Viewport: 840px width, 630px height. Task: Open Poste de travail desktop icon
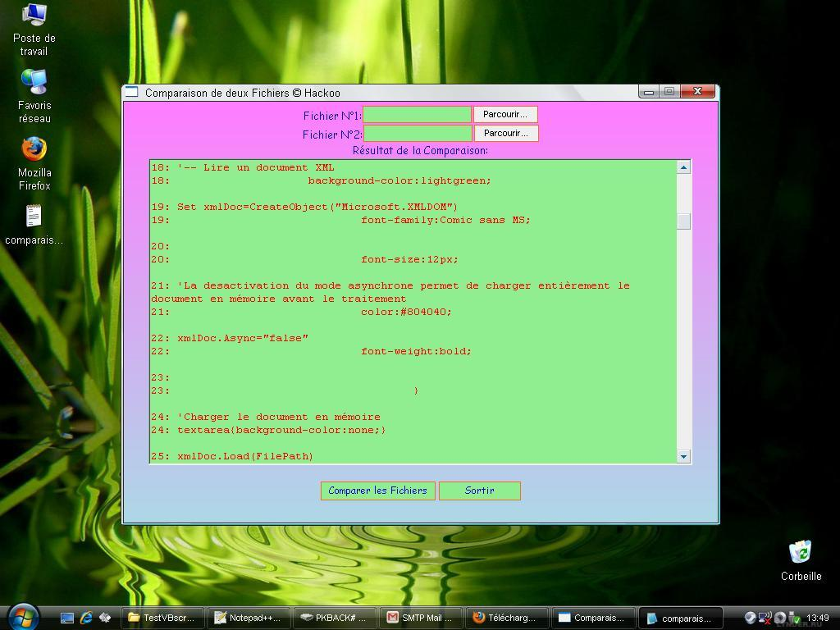pos(34,16)
